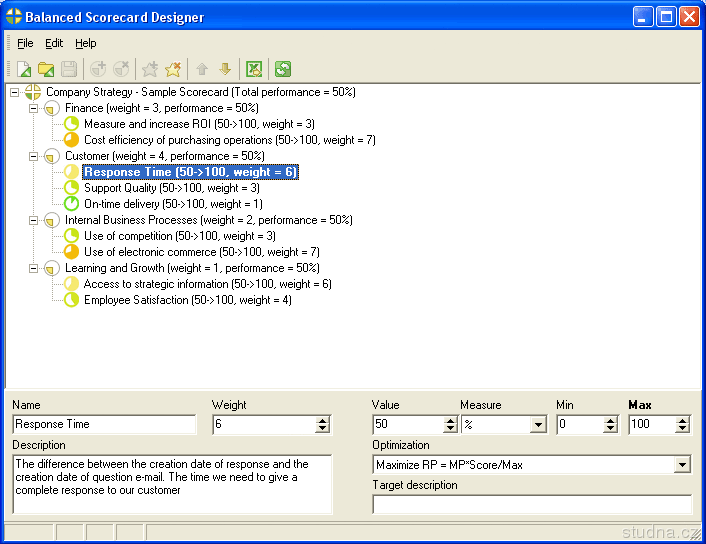The image size is (706, 544).
Task: Select the Company Strategy - Sample Scorecard row
Action: click(201, 92)
